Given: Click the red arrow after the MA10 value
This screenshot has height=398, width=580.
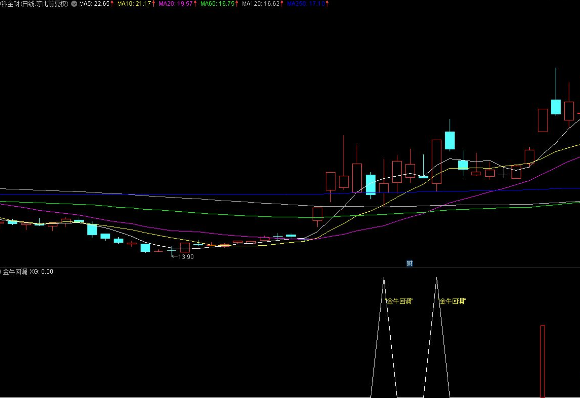Looking at the screenshot, I should click(154, 4).
